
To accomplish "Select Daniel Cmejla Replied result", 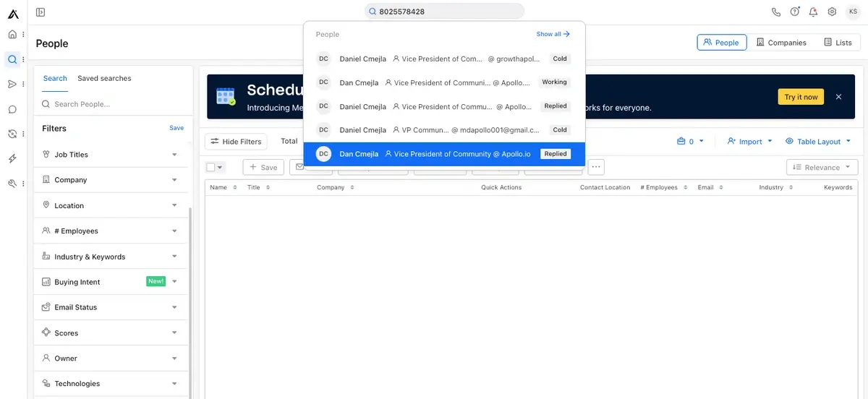I will pos(444,106).
